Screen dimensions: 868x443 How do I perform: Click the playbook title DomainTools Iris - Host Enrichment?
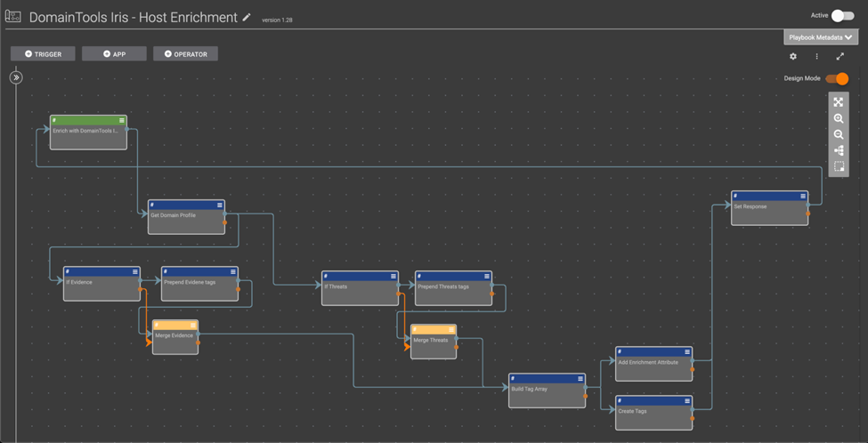(x=133, y=17)
